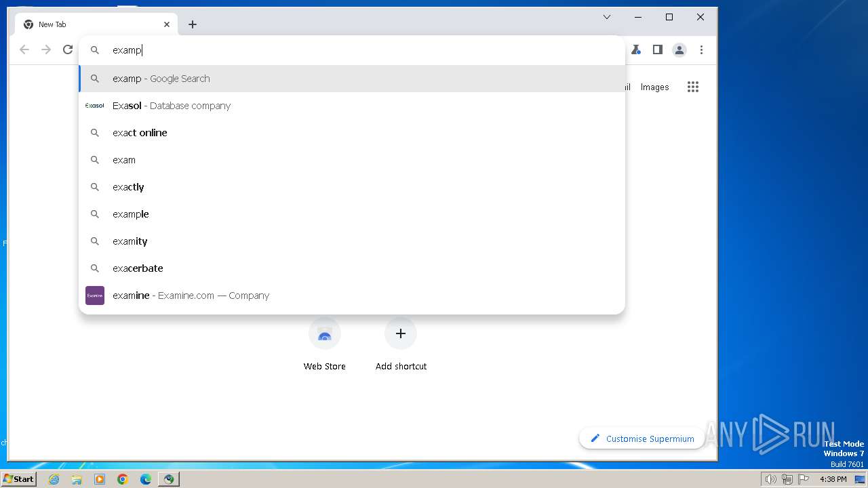Toggle the side panel icon
The width and height of the screenshot is (868, 488).
657,49
